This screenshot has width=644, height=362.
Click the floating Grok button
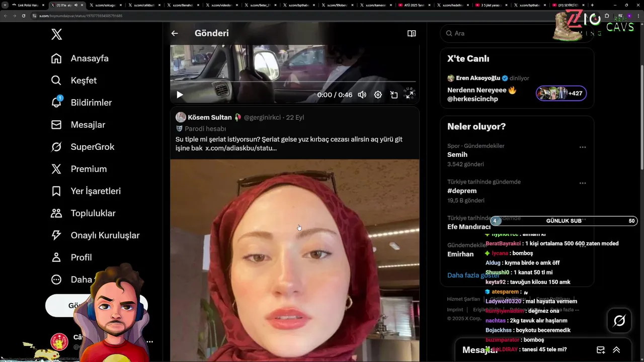tap(619, 321)
